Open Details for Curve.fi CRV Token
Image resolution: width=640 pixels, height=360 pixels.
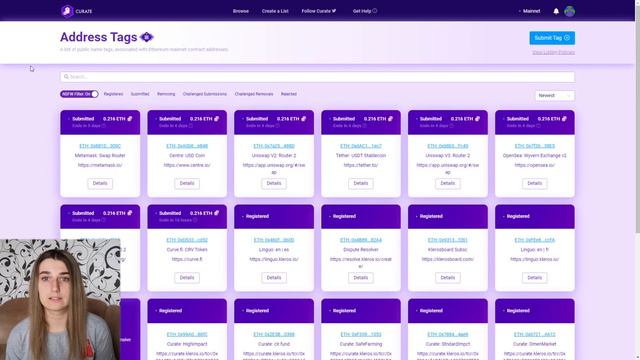click(x=187, y=278)
